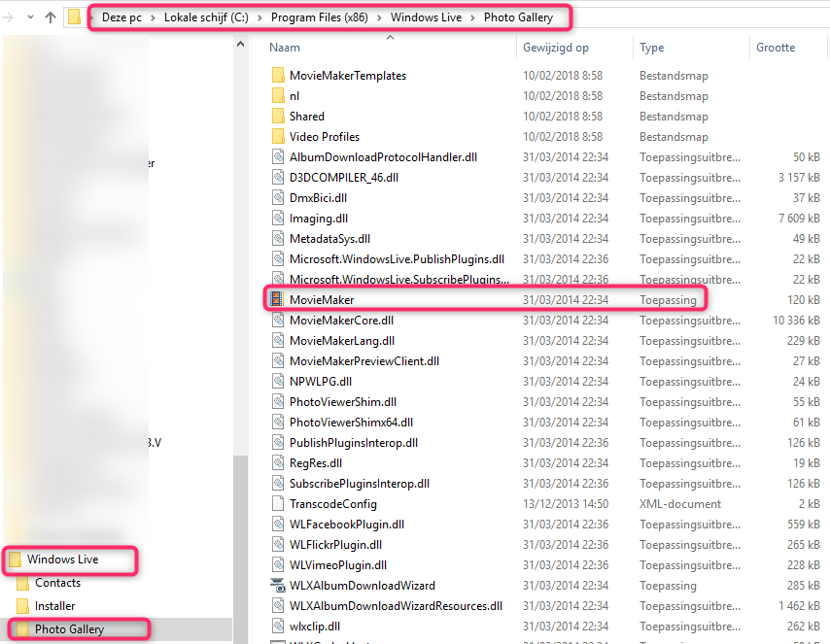
Task: Click the navigation pane scrollbar thumb
Action: tap(240, 549)
